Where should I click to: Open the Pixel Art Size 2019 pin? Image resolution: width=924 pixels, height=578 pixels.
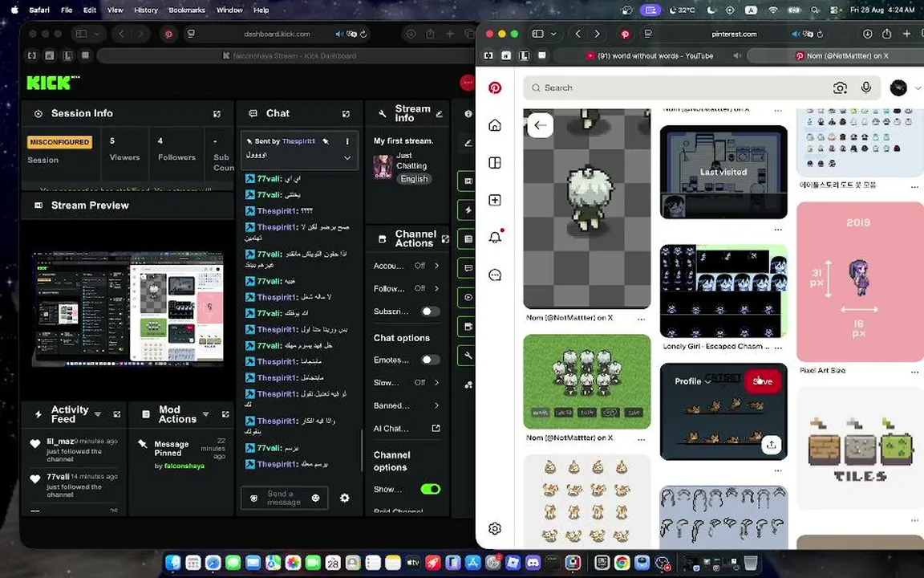pos(860,282)
